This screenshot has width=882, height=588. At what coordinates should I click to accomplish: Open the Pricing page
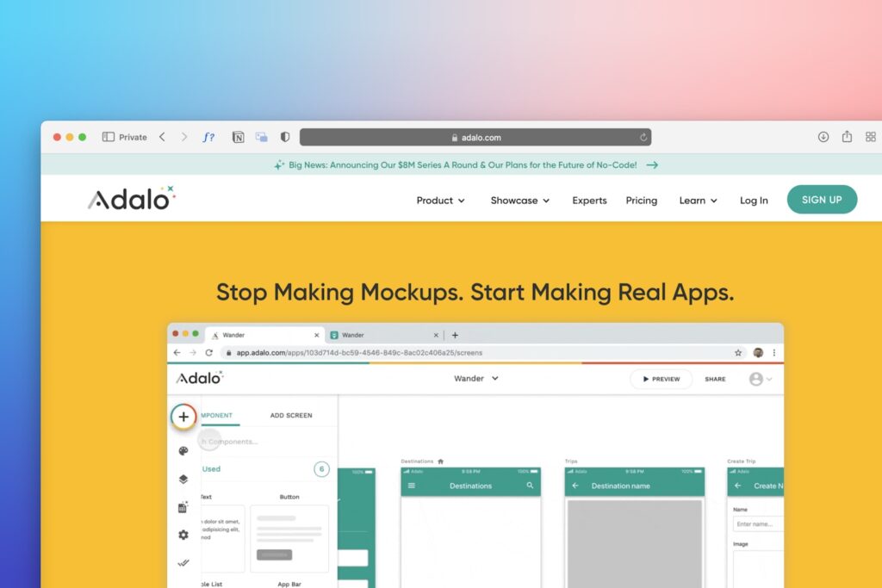tap(641, 200)
